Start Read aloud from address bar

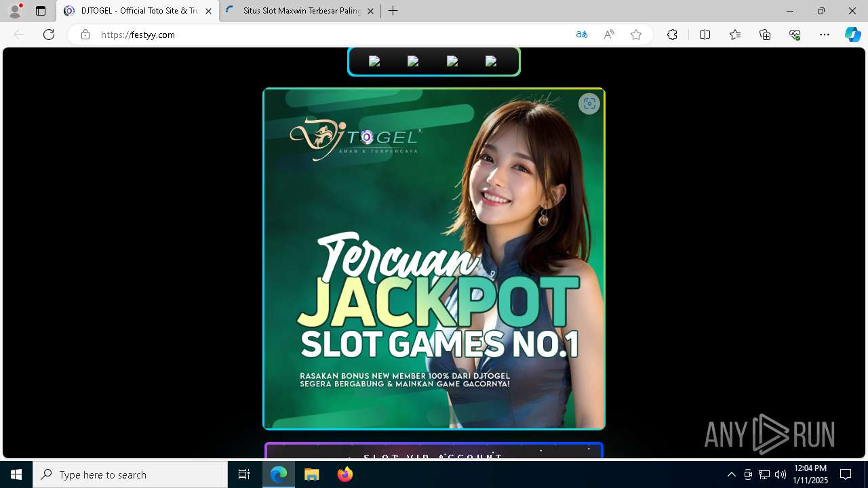[609, 35]
